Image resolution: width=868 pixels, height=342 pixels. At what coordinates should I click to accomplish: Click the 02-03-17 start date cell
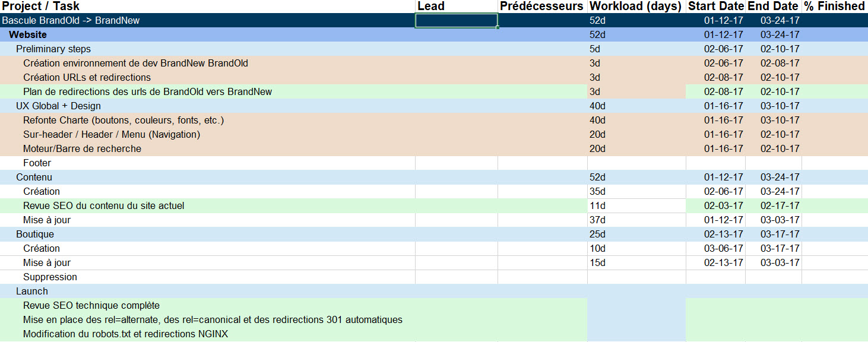[723, 205]
